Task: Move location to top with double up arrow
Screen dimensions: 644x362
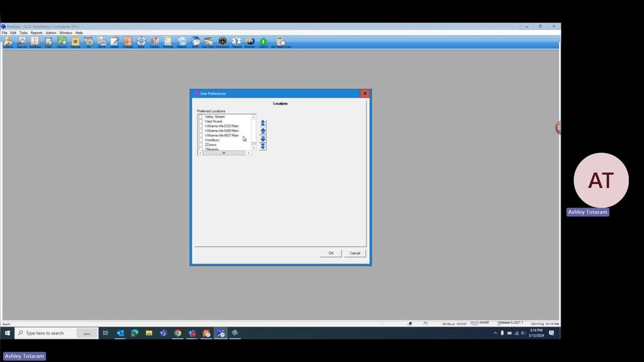Action: pos(262,123)
